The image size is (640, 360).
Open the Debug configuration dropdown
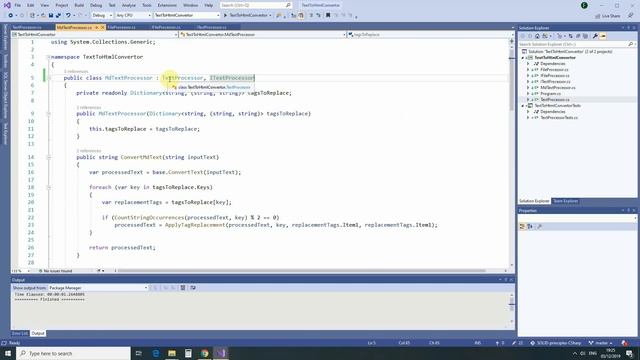102,16
